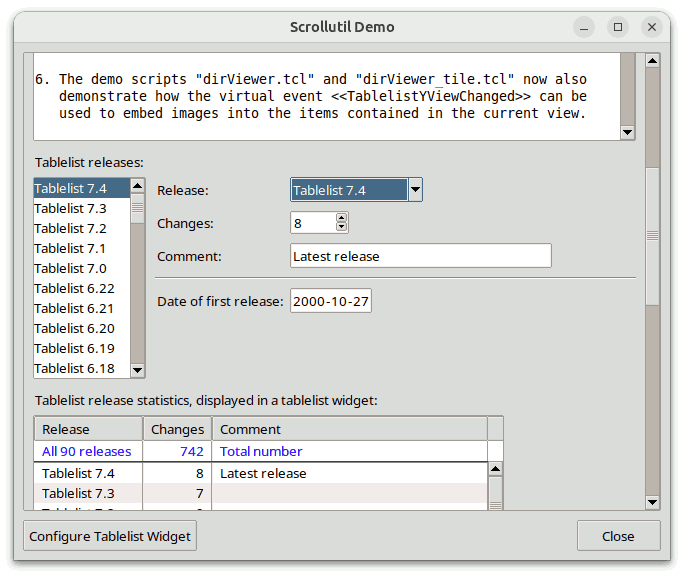Sort by the Release column header
This screenshot has height=577, width=684.
[x=88, y=429]
